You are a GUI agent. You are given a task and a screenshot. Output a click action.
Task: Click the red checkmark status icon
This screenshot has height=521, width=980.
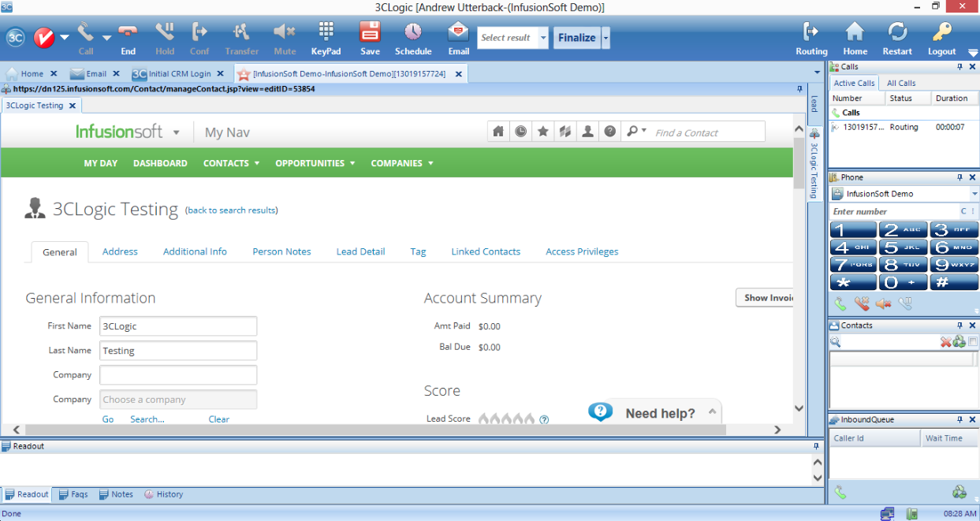(x=44, y=38)
